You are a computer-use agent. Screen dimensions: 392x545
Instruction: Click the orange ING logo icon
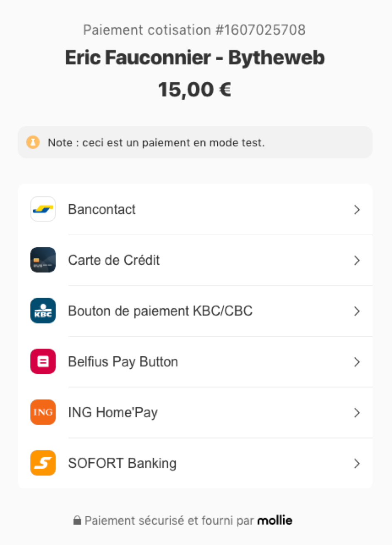pyautogui.click(x=43, y=412)
